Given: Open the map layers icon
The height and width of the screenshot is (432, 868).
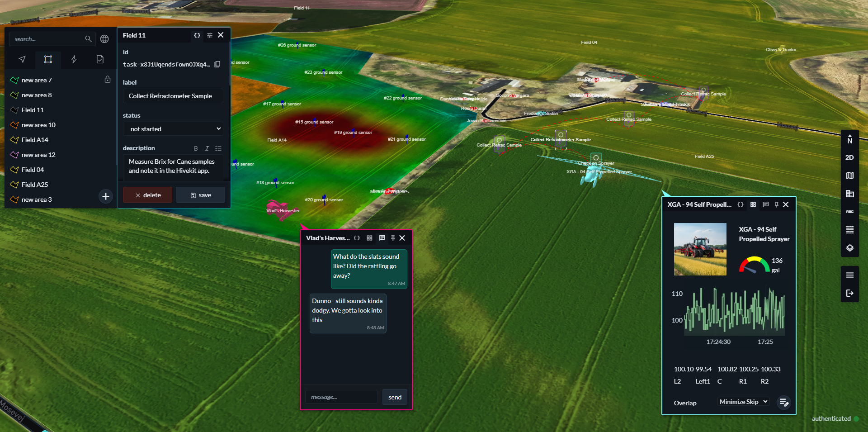Looking at the screenshot, I should coord(850,248).
